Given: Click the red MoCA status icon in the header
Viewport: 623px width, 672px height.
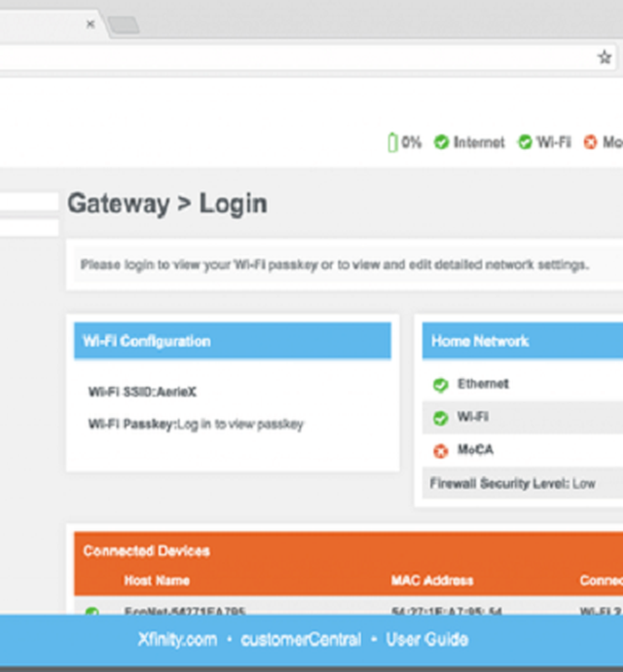Looking at the screenshot, I should pyautogui.click(x=590, y=142).
